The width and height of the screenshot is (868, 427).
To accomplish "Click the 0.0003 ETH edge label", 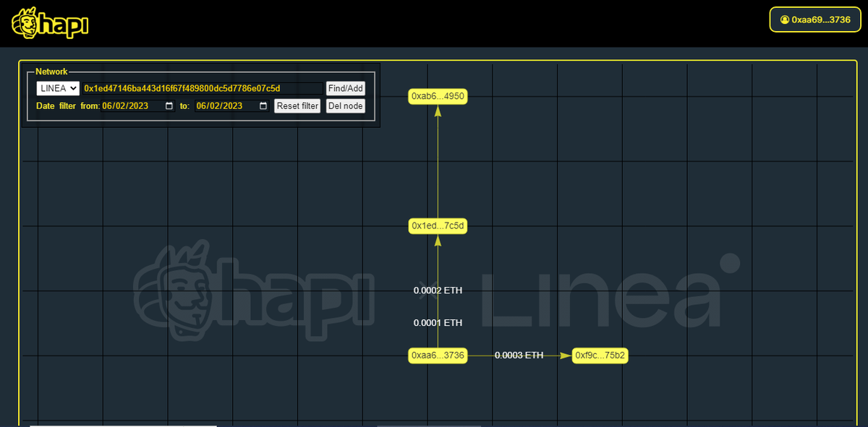I will tap(519, 355).
